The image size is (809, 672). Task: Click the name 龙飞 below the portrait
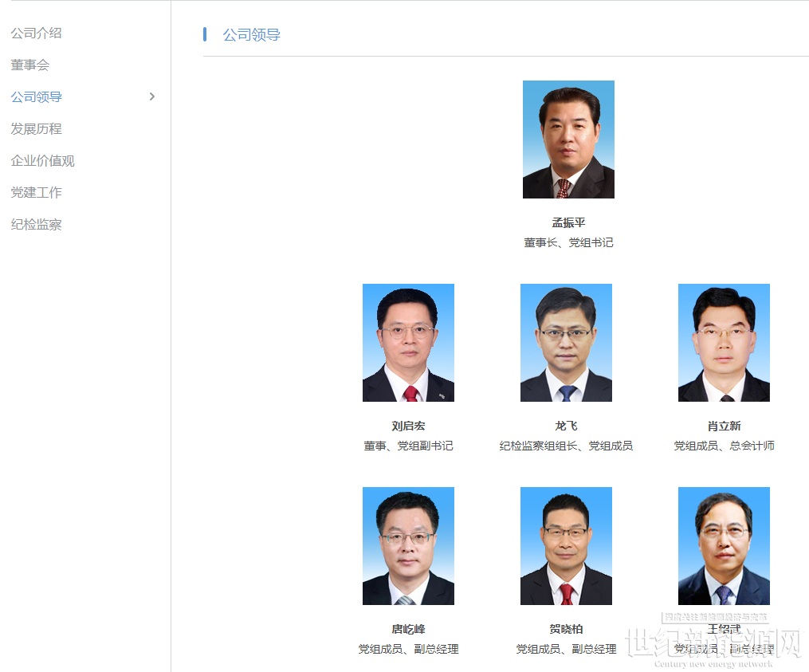566,426
